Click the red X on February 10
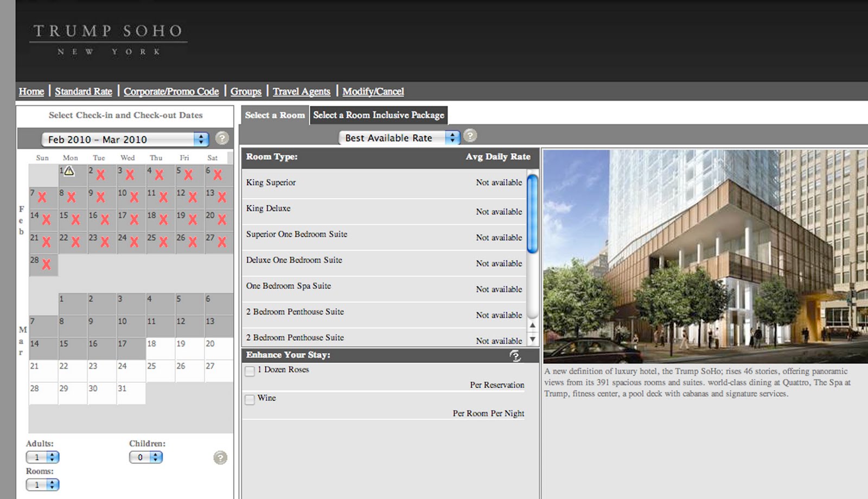Image resolution: width=868 pixels, height=499 pixels. (x=134, y=197)
